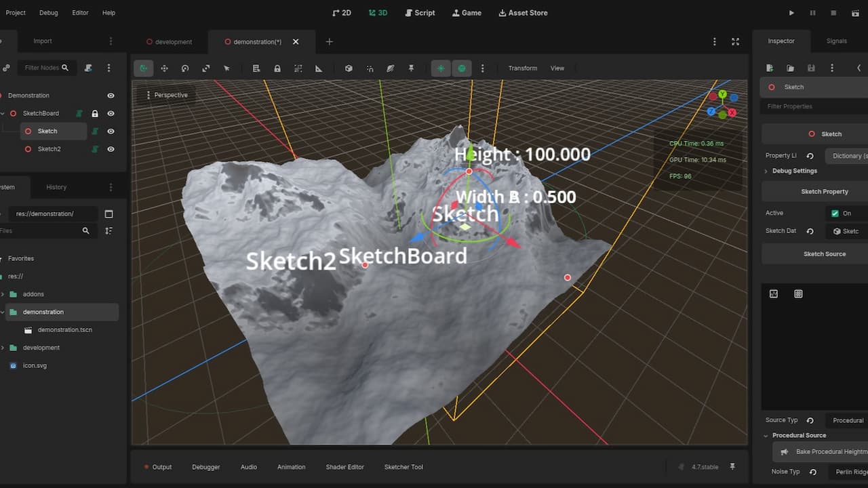
Task: Open Property List Dictionary field
Action: pos(846,156)
